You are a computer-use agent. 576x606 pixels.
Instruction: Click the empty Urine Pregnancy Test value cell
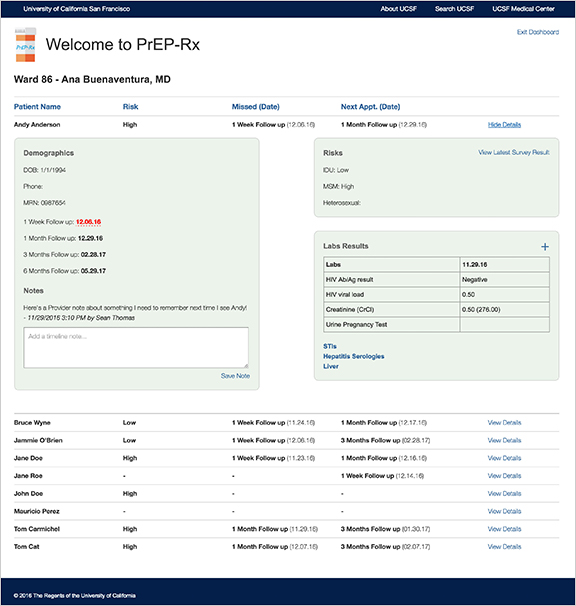click(x=504, y=325)
